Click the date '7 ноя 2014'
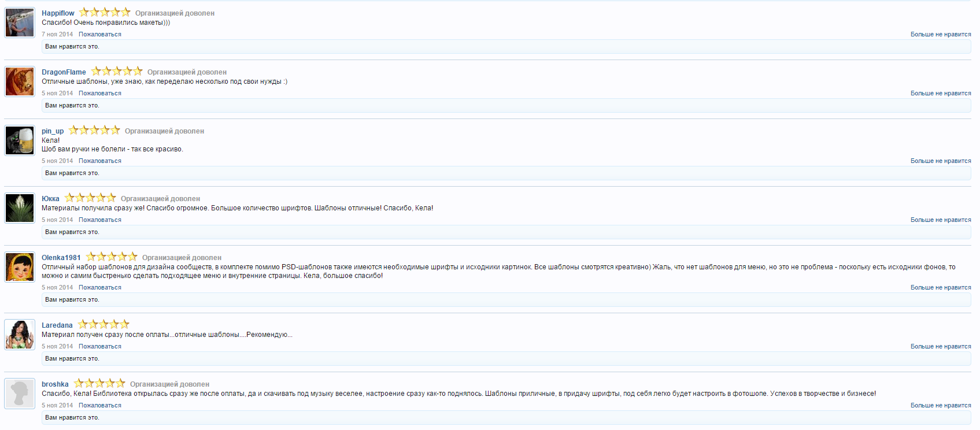The width and height of the screenshot is (980, 430). click(57, 35)
